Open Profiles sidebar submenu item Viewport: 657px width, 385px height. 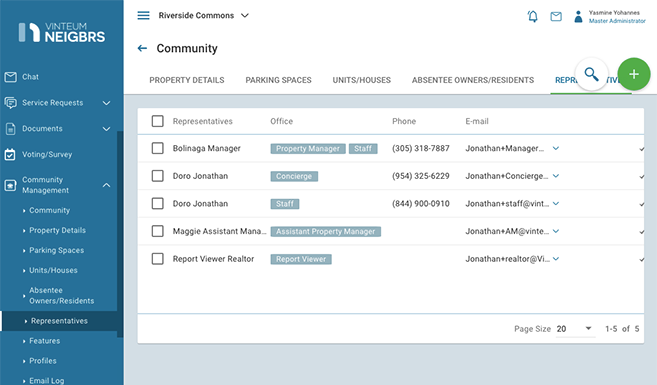pyautogui.click(x=43, y=361)
